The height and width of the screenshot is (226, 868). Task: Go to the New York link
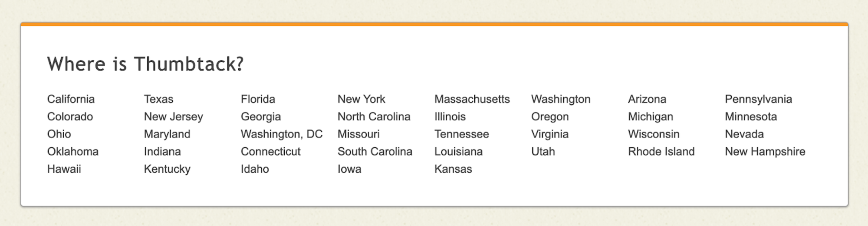tap(361, 99)
